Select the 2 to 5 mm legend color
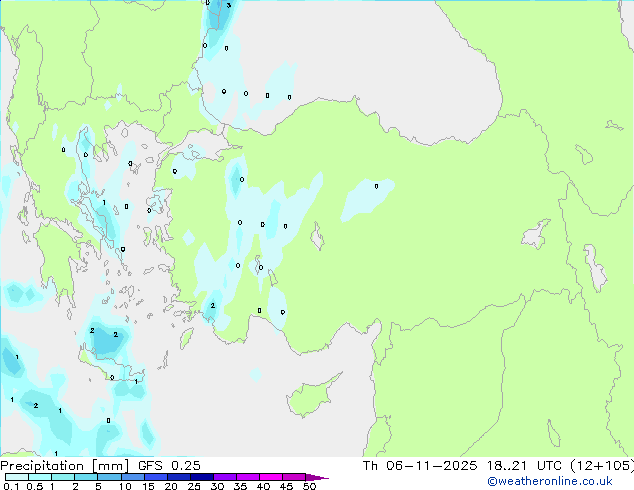Image resolution: width=634 pixels, height=490 pixels. pos(86,477)
